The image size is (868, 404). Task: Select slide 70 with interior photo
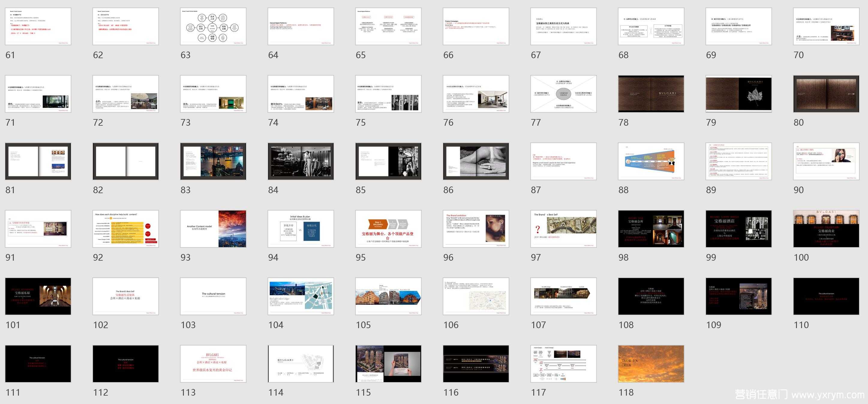(x=827, y=26)
